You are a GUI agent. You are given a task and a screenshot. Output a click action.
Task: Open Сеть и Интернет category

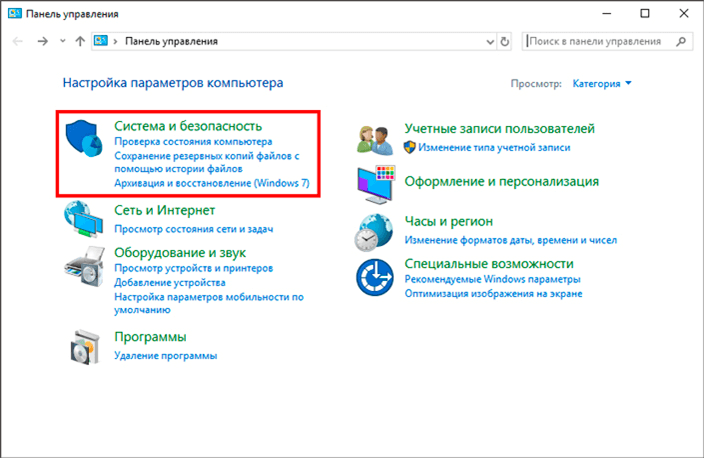164,210
